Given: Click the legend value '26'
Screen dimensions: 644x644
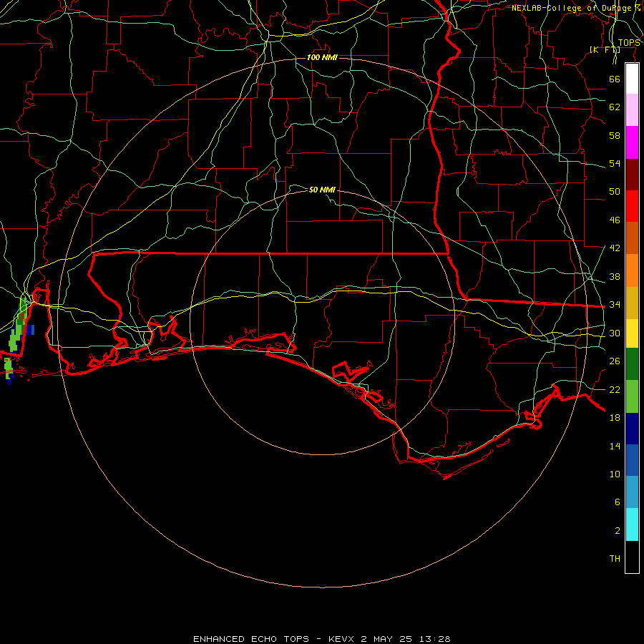Looking at the screenshot, I should (x=615, y=361).
